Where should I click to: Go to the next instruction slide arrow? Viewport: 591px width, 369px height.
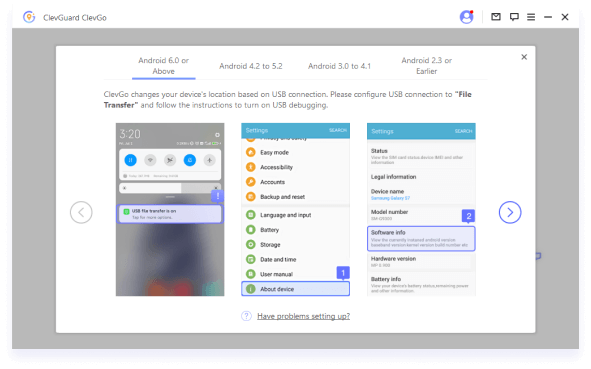510,213
